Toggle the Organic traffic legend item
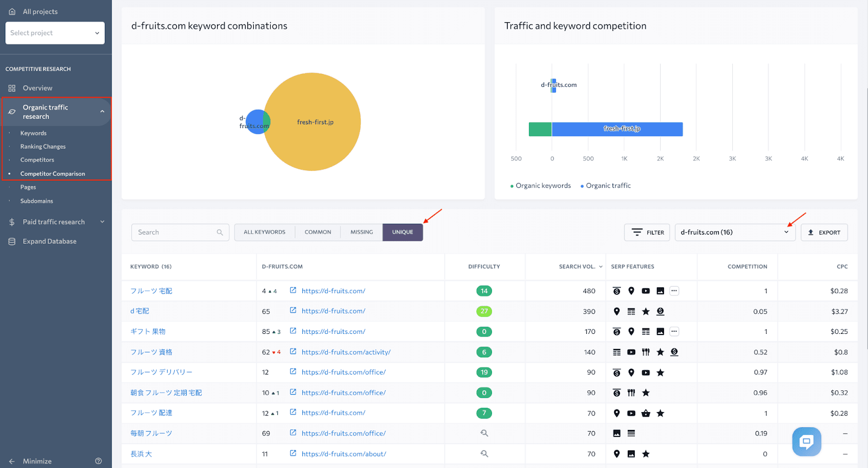The width and height of the screenshot is (868, 468). click(605, 186)
